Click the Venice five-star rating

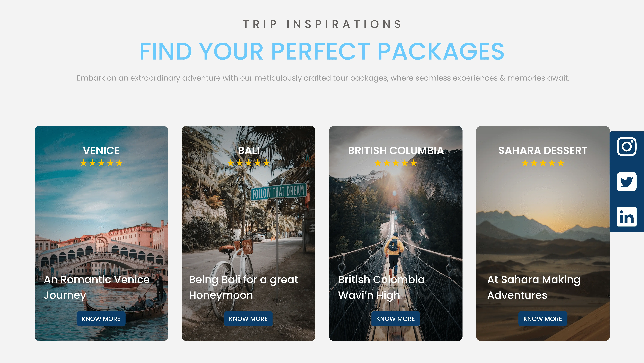101,163
